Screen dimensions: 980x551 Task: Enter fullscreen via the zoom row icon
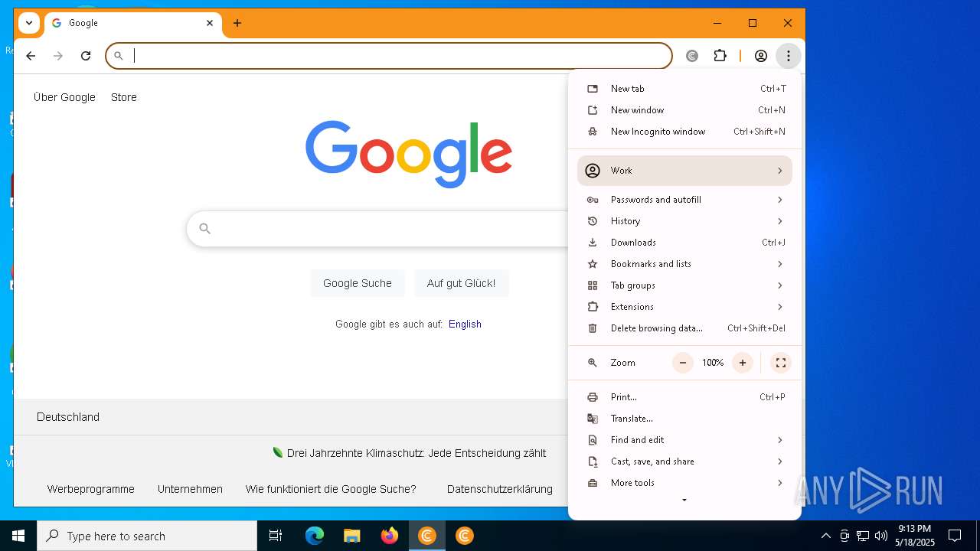point(781,363)
